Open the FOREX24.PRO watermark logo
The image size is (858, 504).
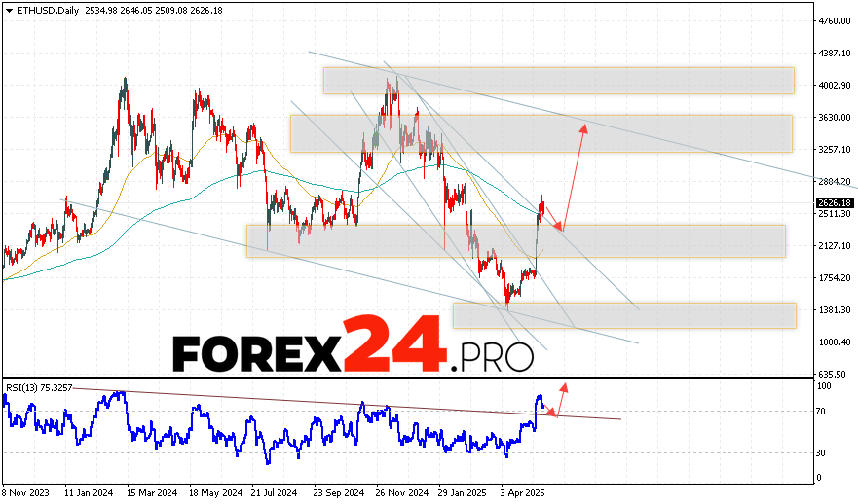tap(353, 344)
